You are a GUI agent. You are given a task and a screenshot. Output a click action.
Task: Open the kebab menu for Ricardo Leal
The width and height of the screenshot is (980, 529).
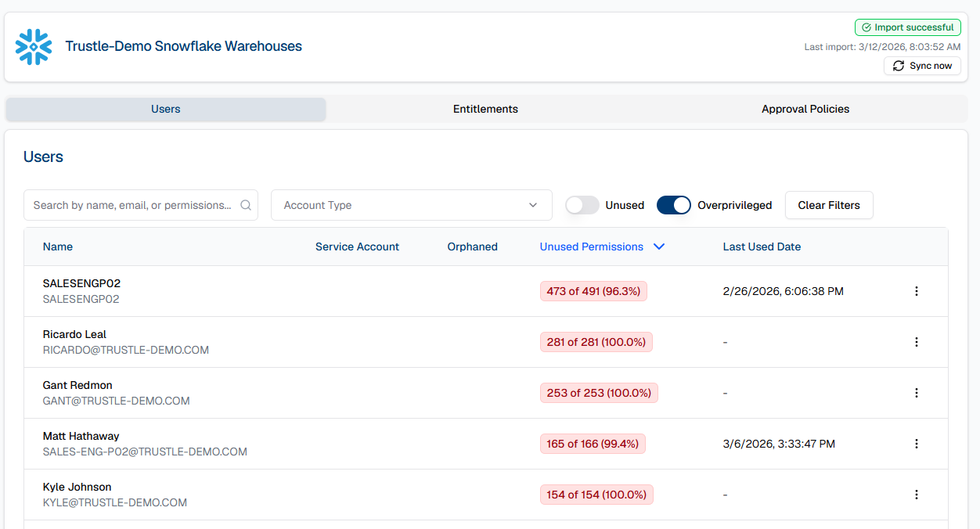point(916,341)
